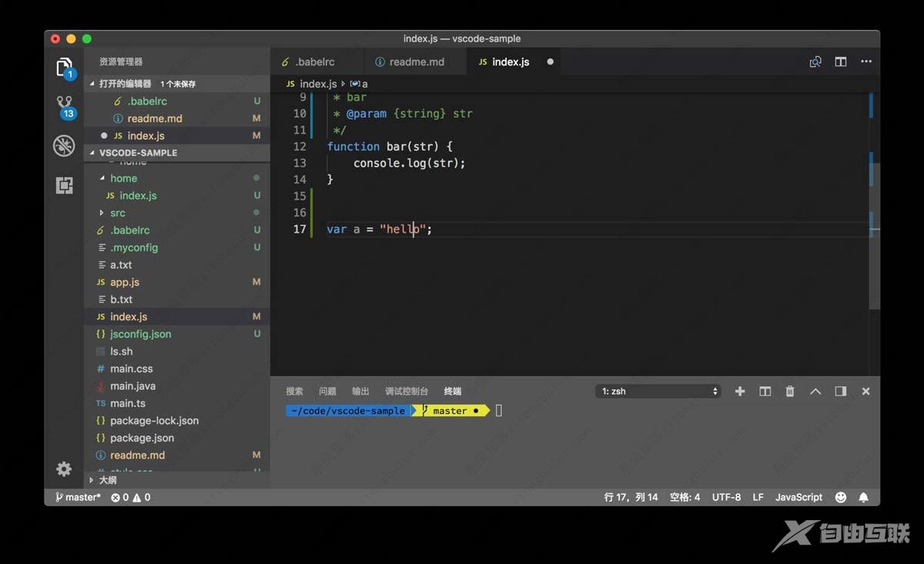Screen dimensions: 924x564
Task: Collapse the home folder
Action: coord(176,178)
